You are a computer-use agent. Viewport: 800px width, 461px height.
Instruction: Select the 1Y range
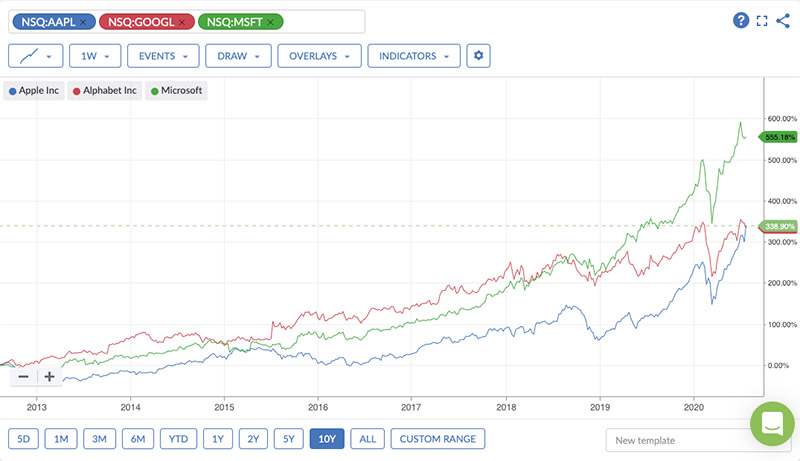coord(218,439)
